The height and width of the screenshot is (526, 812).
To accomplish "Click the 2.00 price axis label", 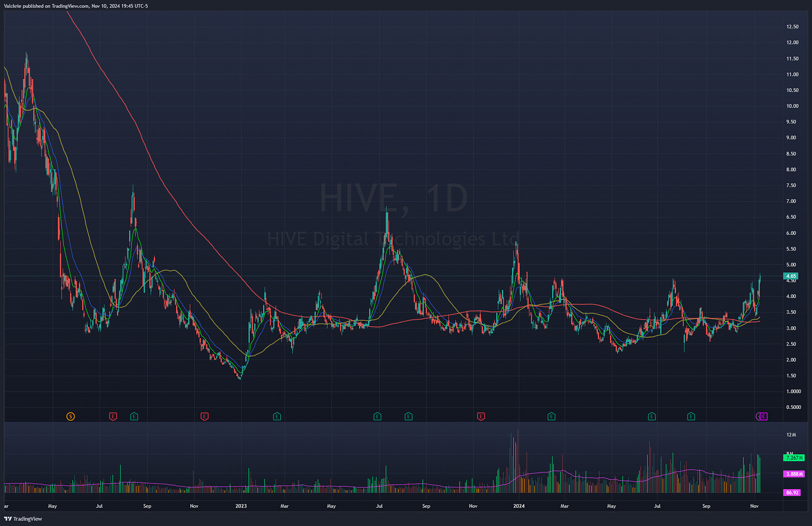I will 791,360.
